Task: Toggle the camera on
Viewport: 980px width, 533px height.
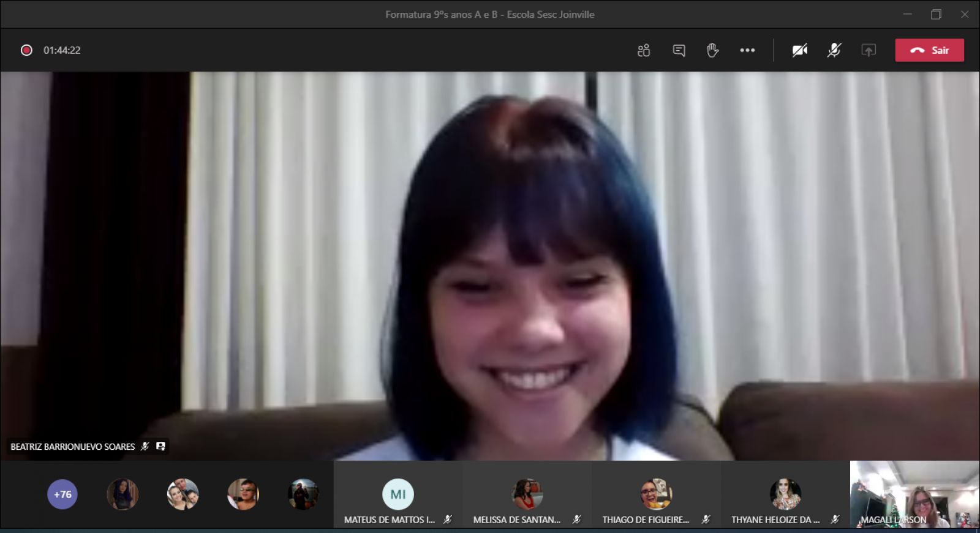Action: (799, 50)
